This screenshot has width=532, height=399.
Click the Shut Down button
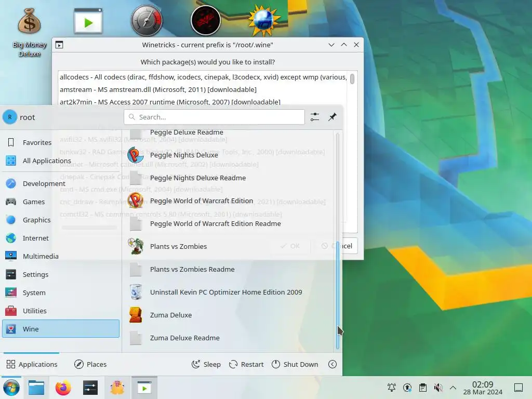(x=295, y=364)
